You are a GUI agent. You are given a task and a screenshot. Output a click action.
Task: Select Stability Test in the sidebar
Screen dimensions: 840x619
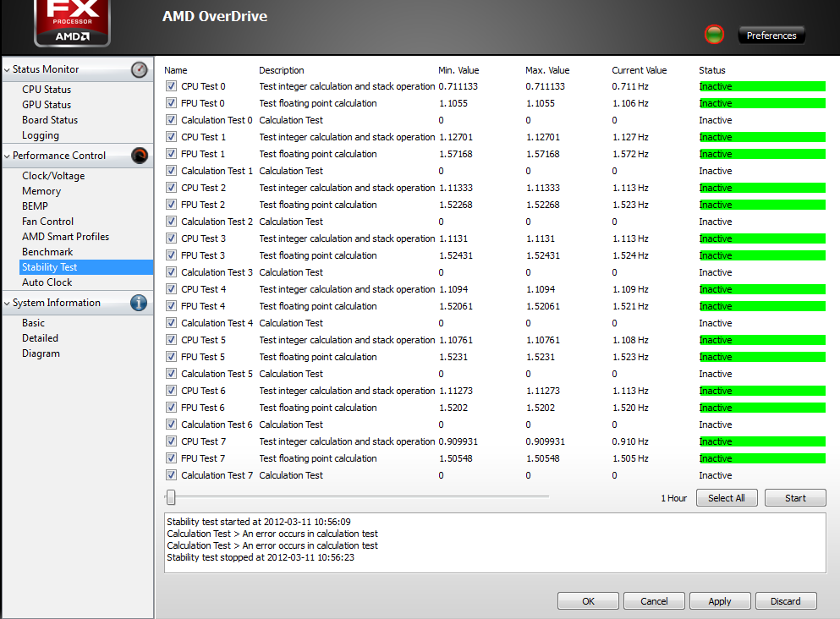(x=86, y=267)
